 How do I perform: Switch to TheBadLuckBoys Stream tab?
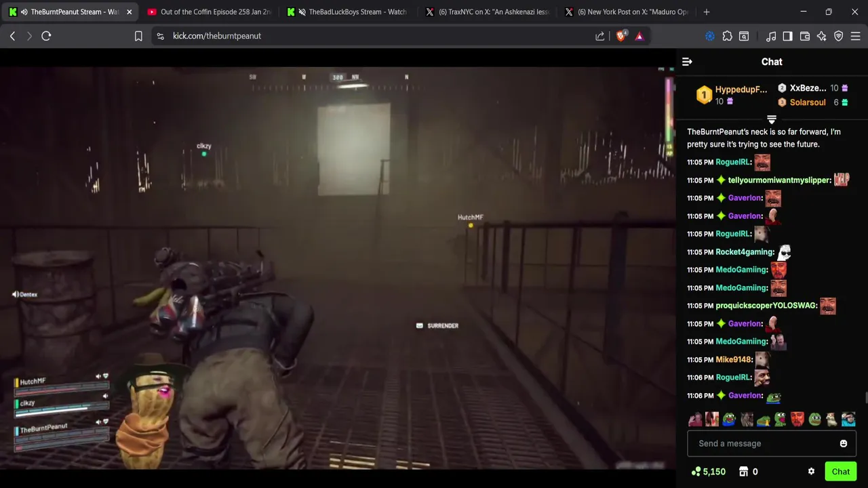click(350, 12)
